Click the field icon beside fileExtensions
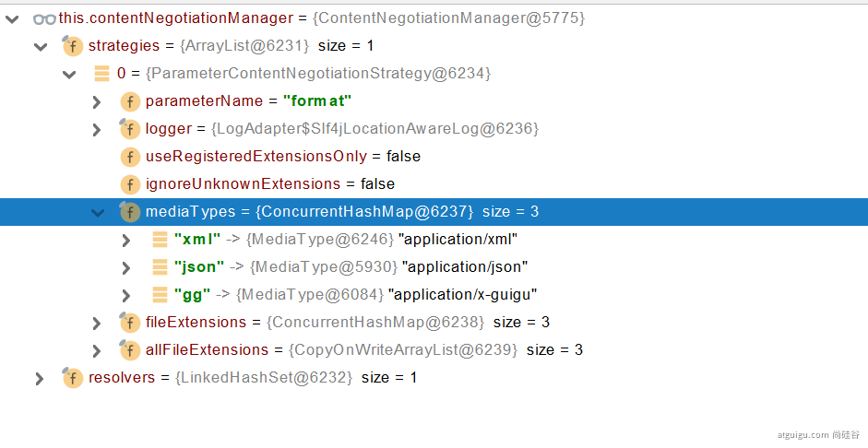Screen dimensions: 868x448 pyautogui.click(x=130, y=323)
